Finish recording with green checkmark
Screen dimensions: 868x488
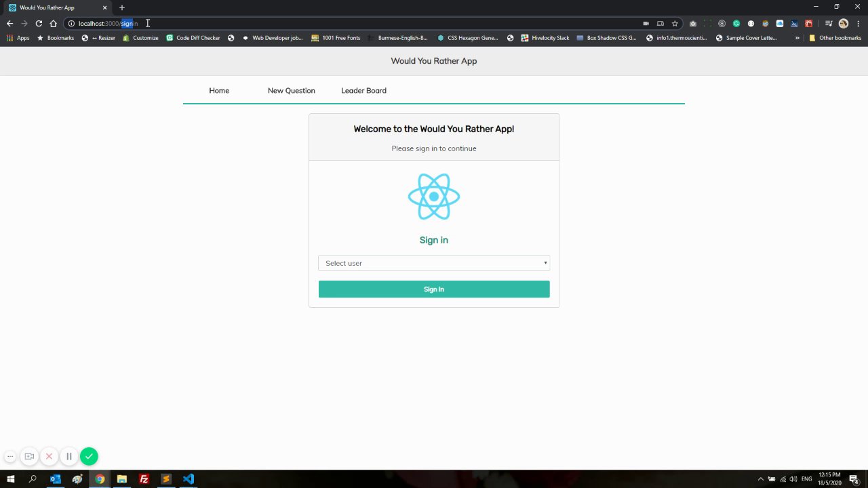point(89,457)
